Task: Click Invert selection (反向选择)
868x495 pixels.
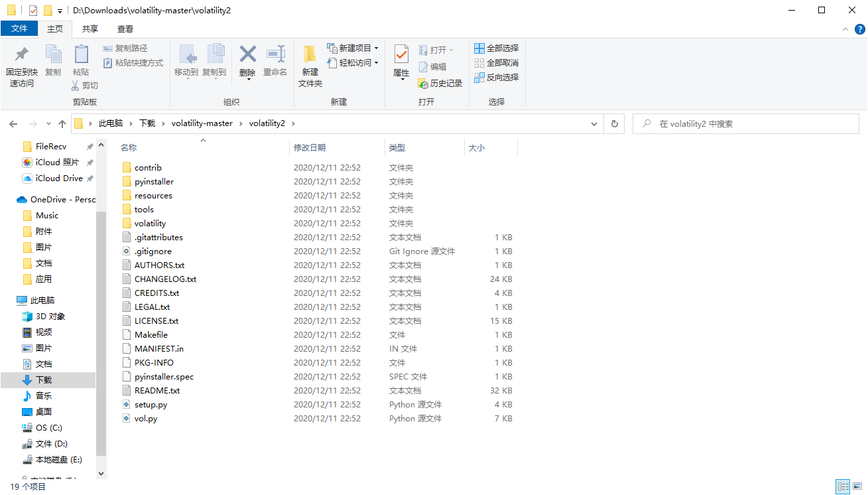Action: tap(497, 78)
